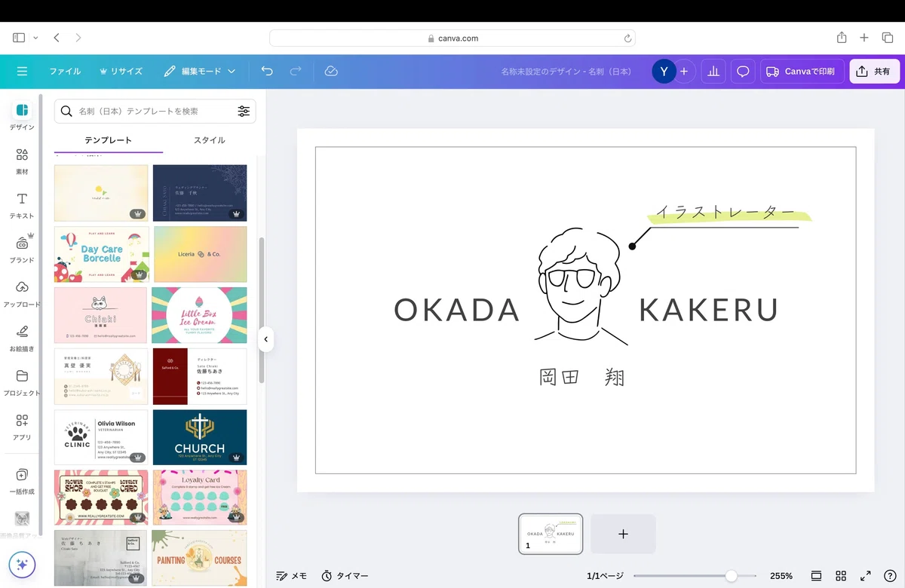Select the Text (テキスト) tool
This screenshot has width=905, height=588.
22,205
